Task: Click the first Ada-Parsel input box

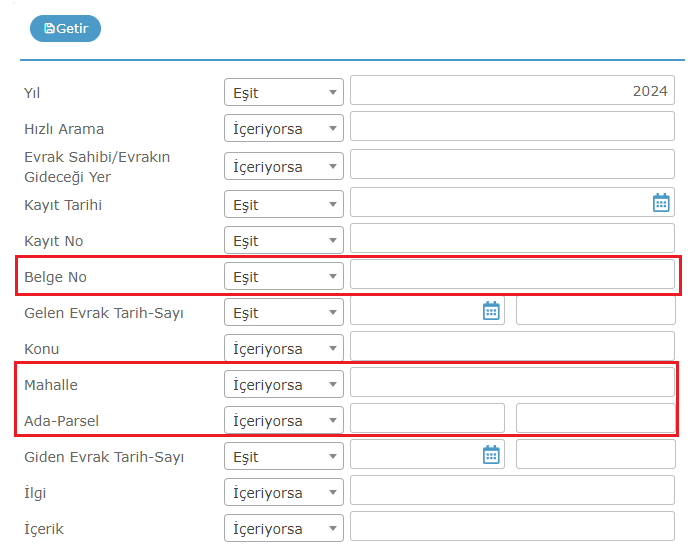Action: coord(427,418)
